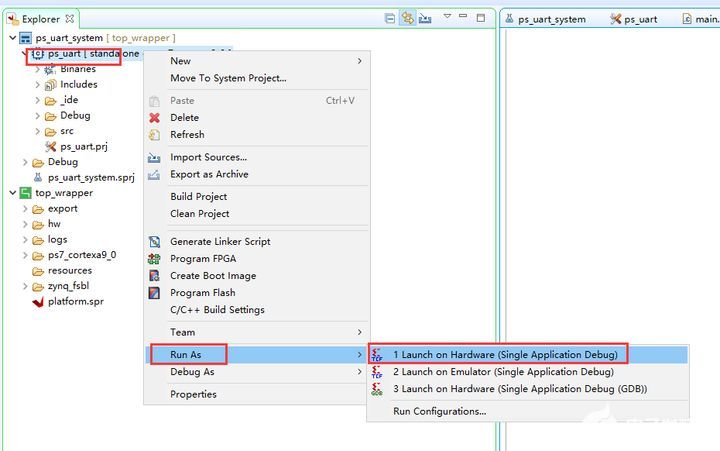Expand the hw folder

tap(25, 224)
